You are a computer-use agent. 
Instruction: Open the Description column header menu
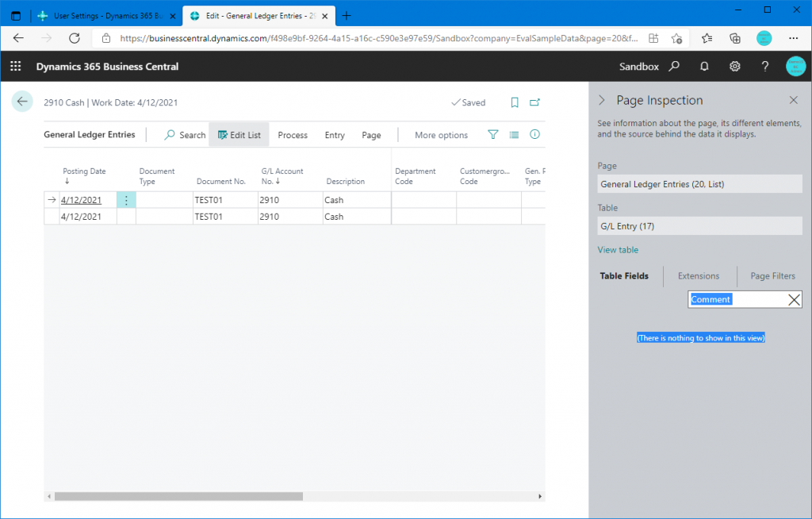point(346,182)
